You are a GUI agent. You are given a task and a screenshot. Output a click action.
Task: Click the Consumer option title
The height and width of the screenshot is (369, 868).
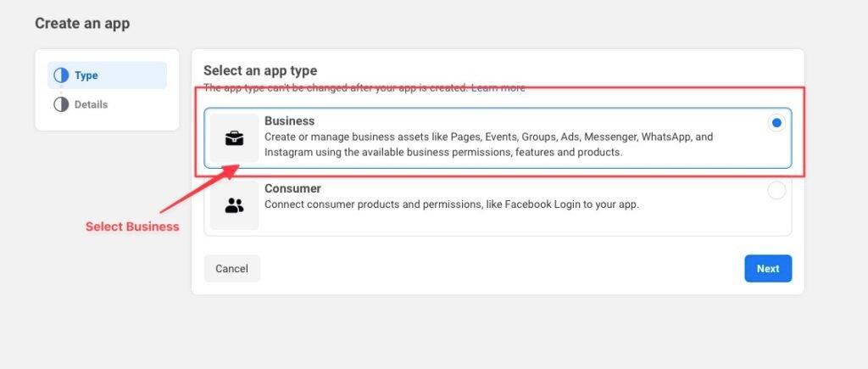[x=292, y=188]
